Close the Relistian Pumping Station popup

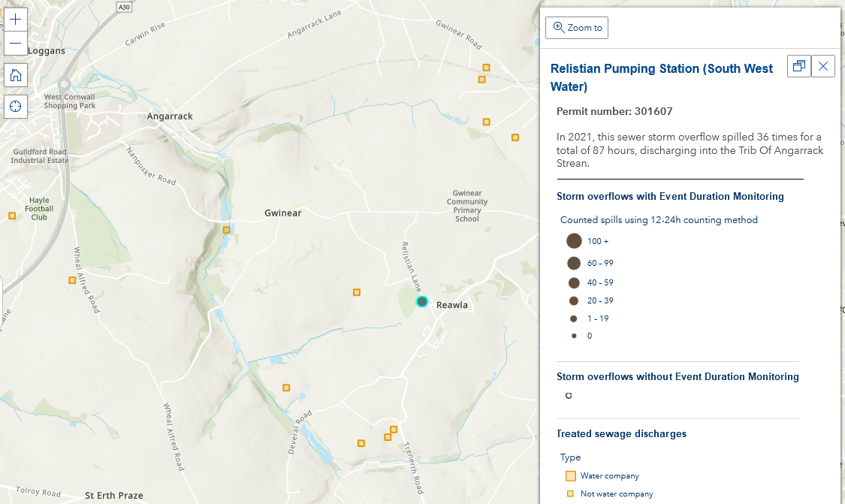tap(823, 66)
